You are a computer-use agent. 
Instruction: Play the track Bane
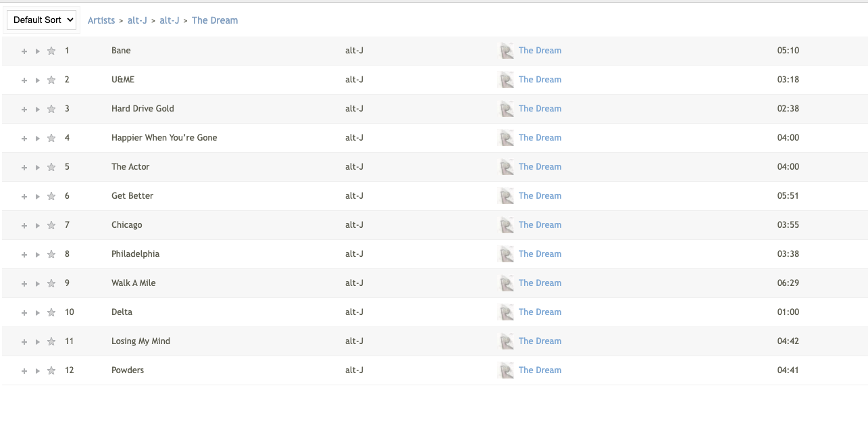click(38, 51)
